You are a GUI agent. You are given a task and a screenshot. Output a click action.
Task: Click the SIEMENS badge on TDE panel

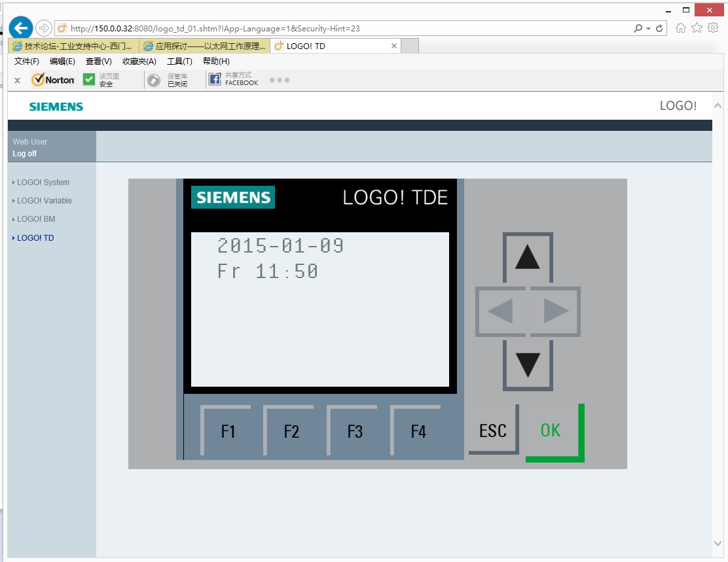[x=233, y=197]
